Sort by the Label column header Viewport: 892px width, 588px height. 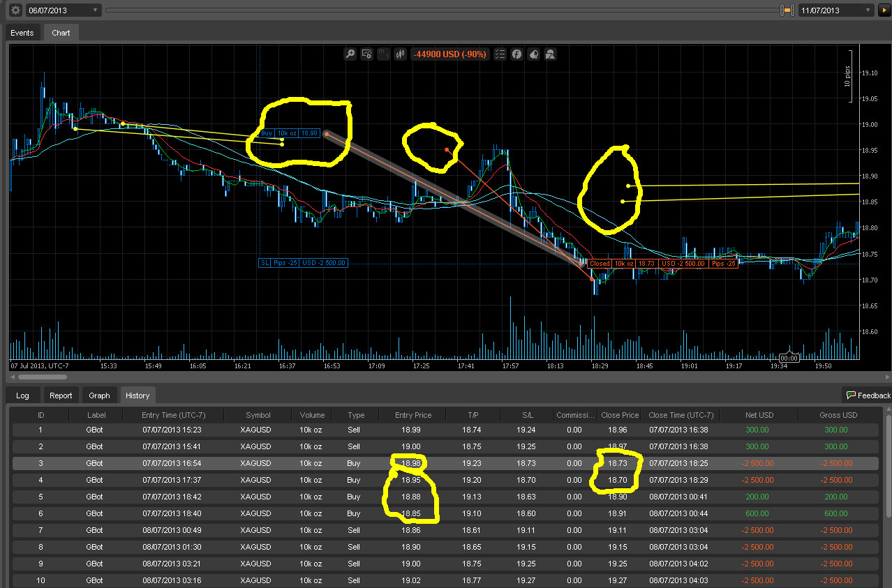pyautogui.click(x=96, y=415)
